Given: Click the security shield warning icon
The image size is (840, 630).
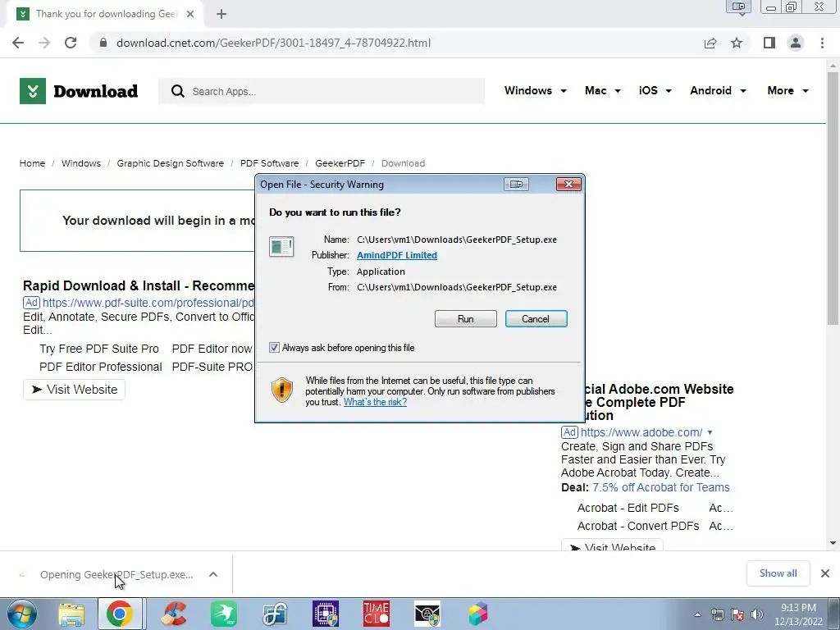Looking at the screenshot, I should point(282,390).
